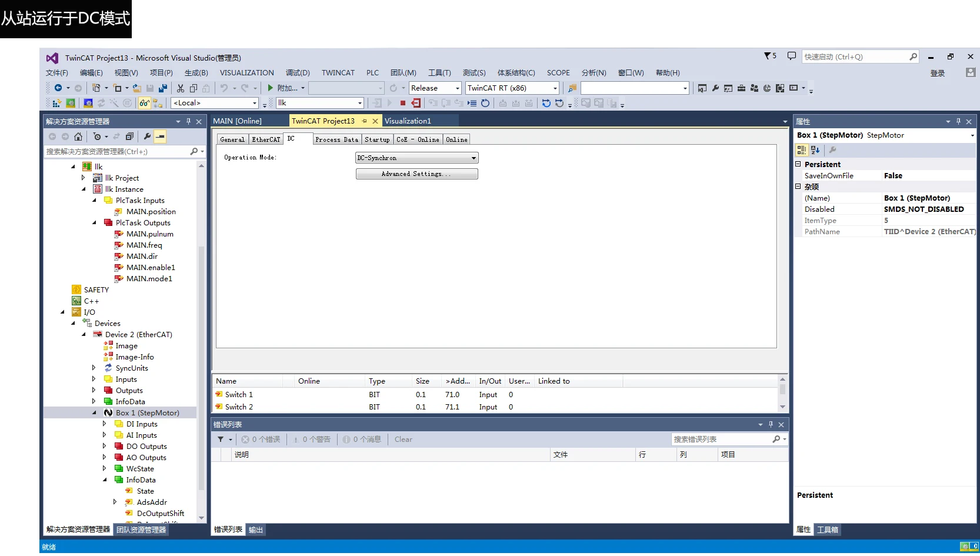Expand the DI Inputs tree node
Screen dimensions: 980x556
point(105,424)
